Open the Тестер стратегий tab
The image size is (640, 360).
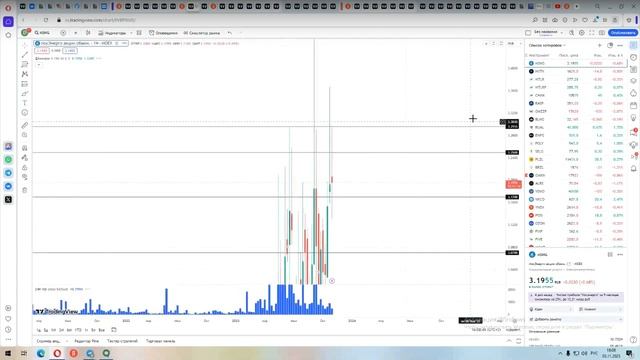pos(122,341)
